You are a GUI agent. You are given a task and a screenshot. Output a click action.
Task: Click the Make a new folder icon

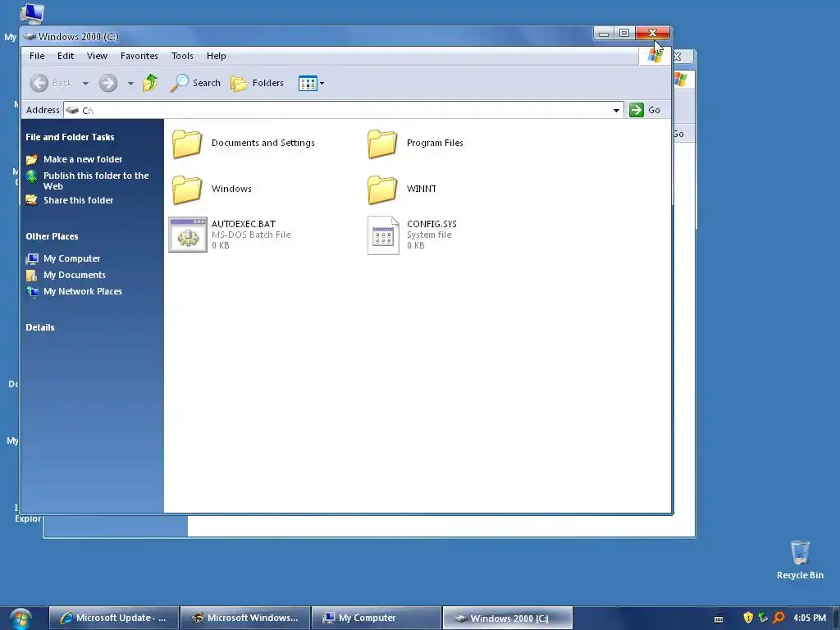tap(32, 160)
